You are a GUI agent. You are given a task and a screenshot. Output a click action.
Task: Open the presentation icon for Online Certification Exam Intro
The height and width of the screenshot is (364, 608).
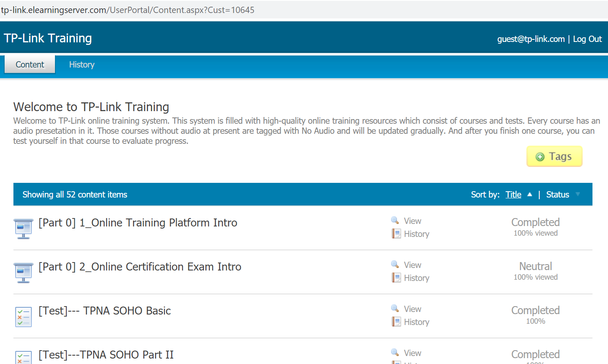click(23, 273)
